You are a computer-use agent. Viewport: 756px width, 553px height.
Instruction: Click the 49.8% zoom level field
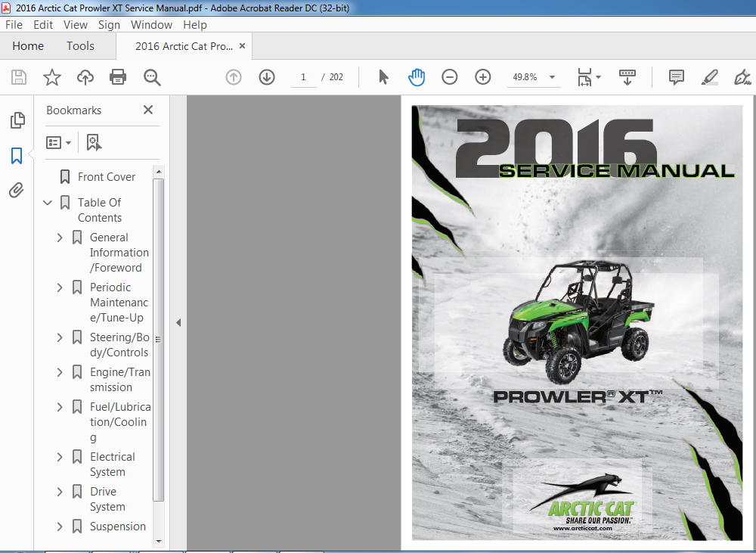[x=525, y=77]
